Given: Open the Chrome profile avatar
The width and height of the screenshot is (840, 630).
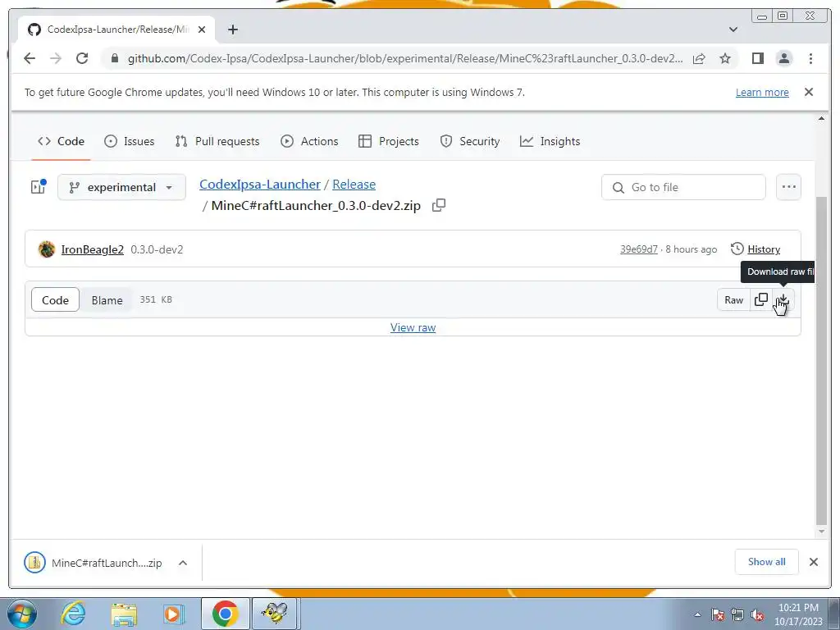Looking at the screenshot, I should click(x=783, y=58).
